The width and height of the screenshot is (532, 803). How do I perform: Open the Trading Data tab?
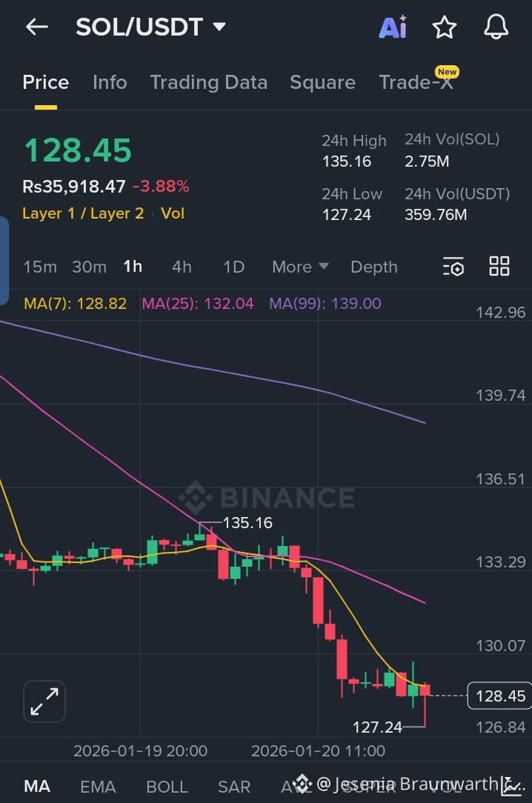208,82
